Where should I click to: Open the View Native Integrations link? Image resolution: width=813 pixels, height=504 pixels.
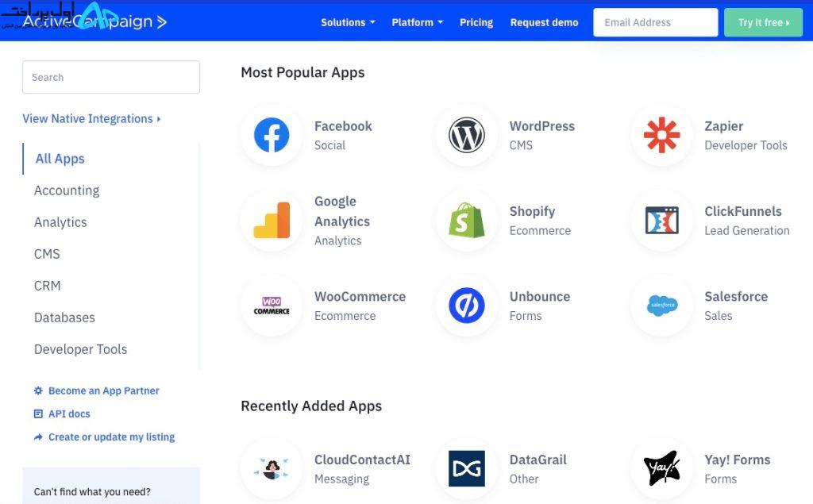(x=91, y=119)
